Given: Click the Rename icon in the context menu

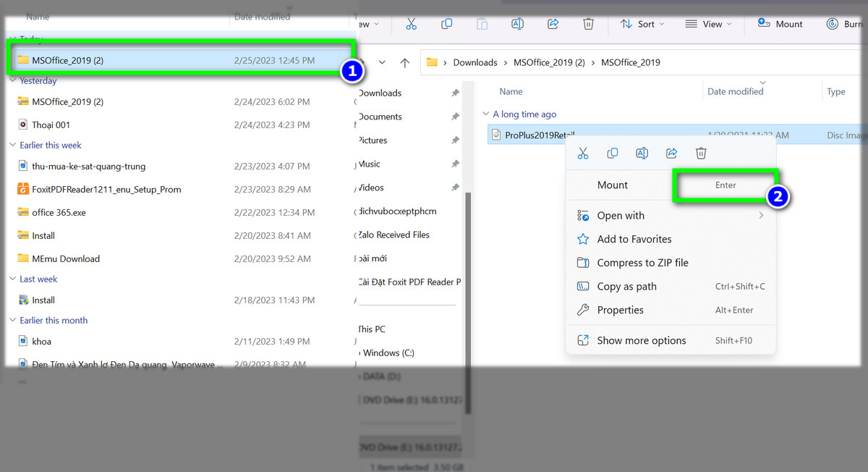Looking at the screenshot, I should click(642, 153).
